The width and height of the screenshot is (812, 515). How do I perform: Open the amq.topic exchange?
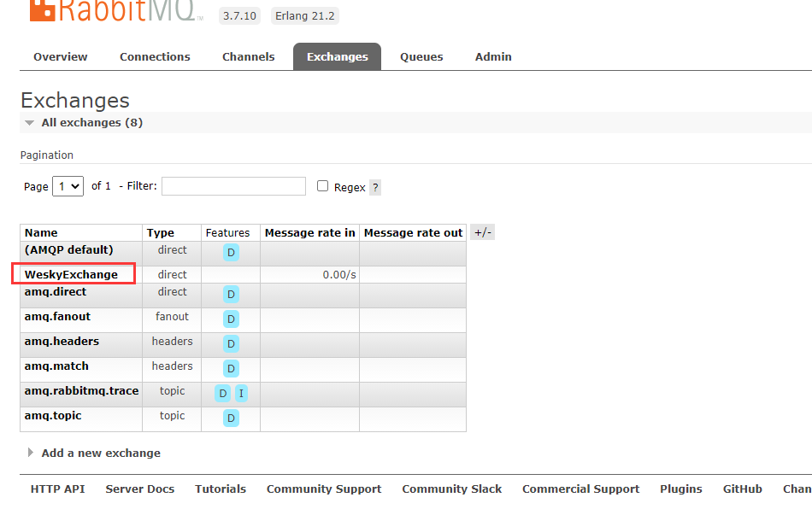point(53,416)
